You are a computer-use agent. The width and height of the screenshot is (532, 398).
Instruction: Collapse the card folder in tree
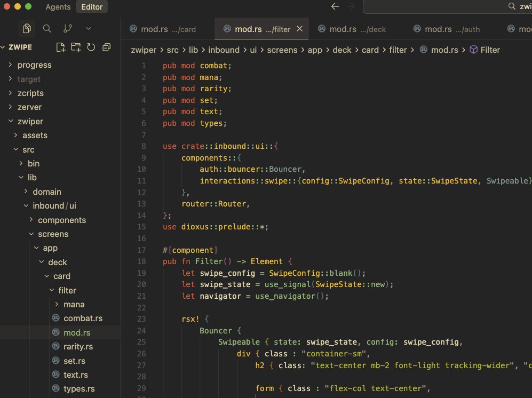pyautogui.click(x=47, y=276)
